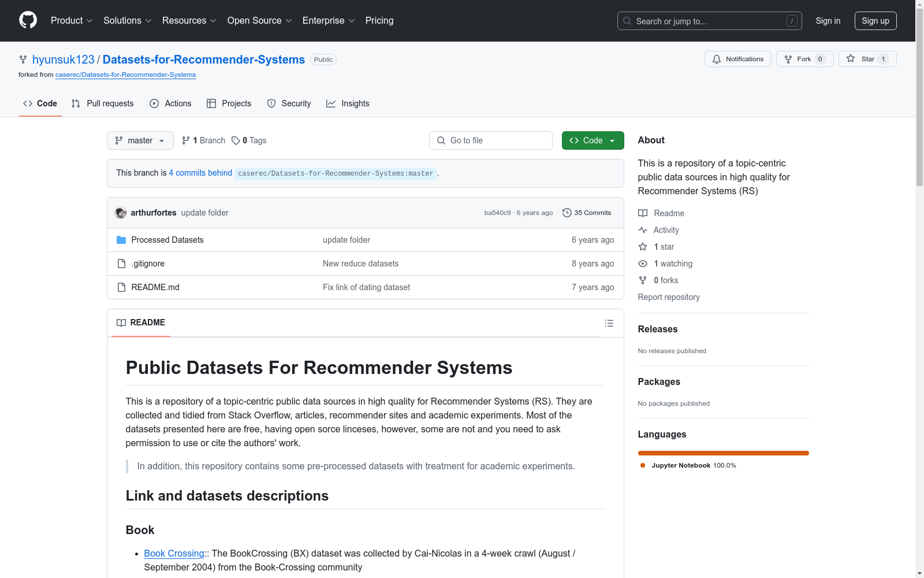This screenshot has width=924, height=578.
Task: Open 35 Commits history
Action: tap(587, 213)
